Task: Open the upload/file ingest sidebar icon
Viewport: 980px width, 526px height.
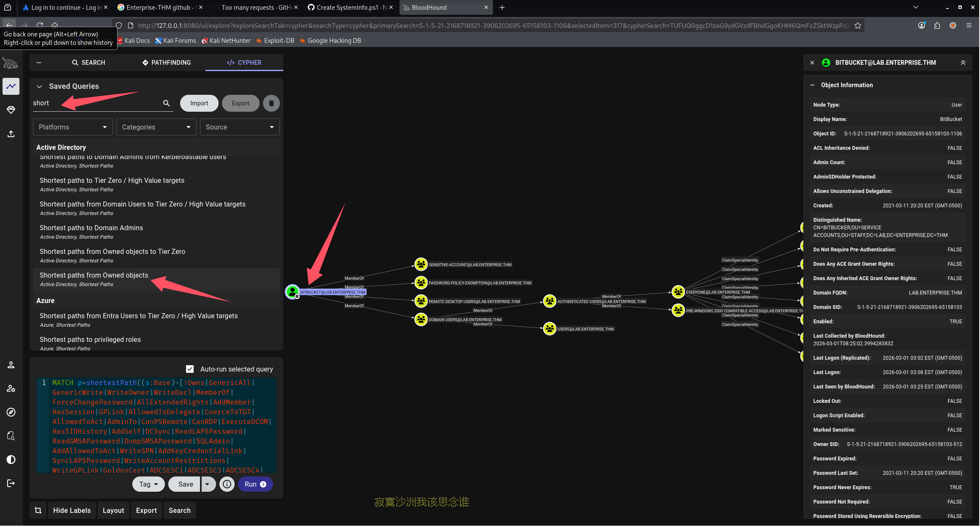Action: 11,134
